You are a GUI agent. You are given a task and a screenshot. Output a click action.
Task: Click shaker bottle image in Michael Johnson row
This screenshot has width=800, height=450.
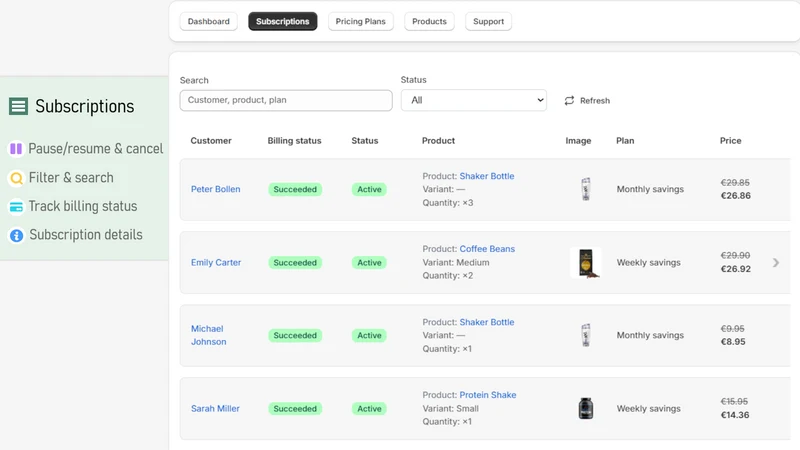[586, 335]
